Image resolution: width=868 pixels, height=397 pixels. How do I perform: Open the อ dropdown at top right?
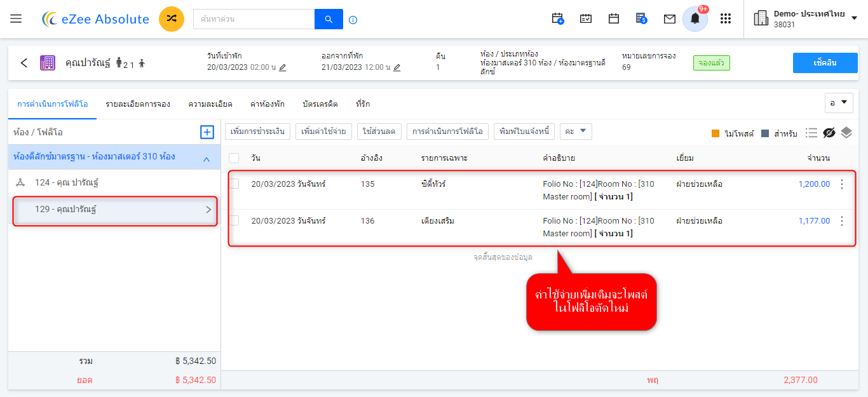click(839, 102)
